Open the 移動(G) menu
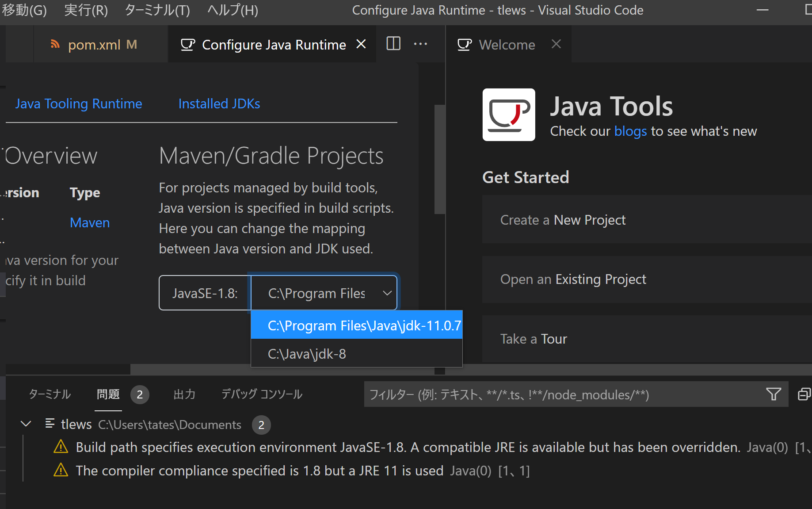The image size is (812, 509). click(x=24, y=10)
